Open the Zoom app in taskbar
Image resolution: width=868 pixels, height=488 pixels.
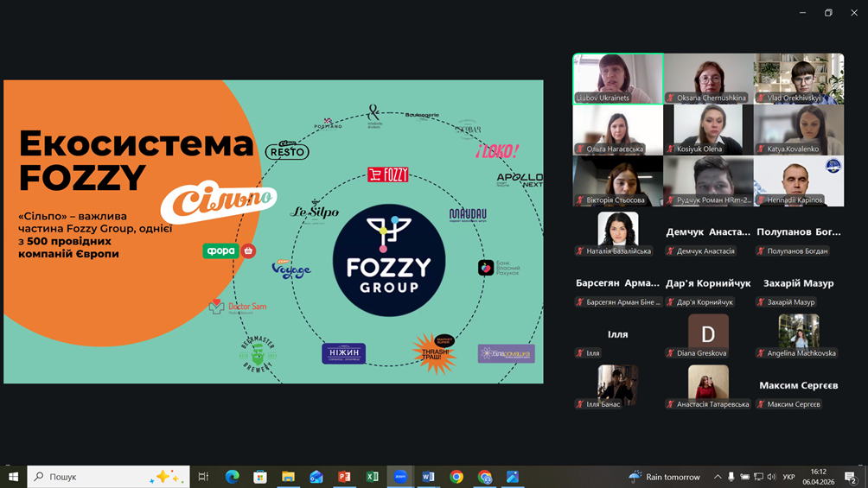coord(400,477)
